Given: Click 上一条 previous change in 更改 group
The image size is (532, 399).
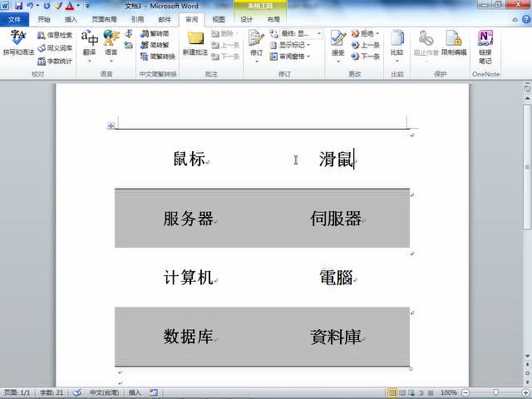Looking at the screenshot, I should pos(366,45).
